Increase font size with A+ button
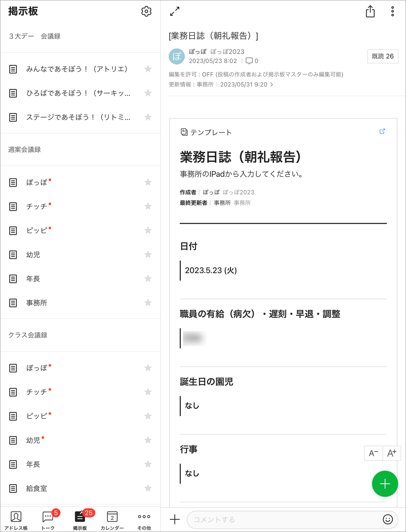The height and width of the screenshot is (532, 406). tap(392, 453)
